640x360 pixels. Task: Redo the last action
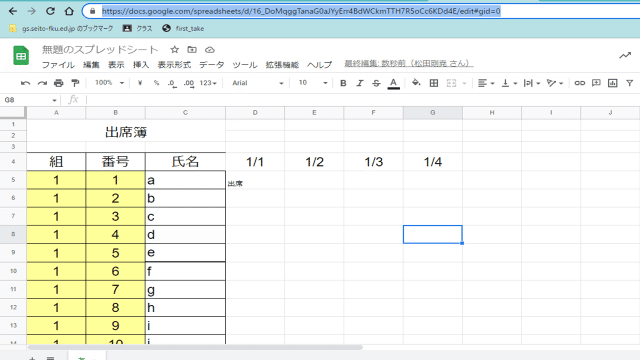click(x=42, y=83)
